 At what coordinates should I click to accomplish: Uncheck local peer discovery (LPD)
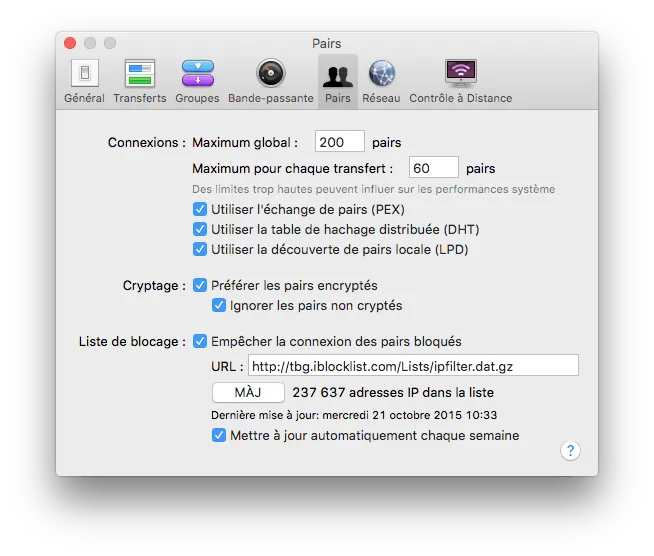(x=200, y=249)
